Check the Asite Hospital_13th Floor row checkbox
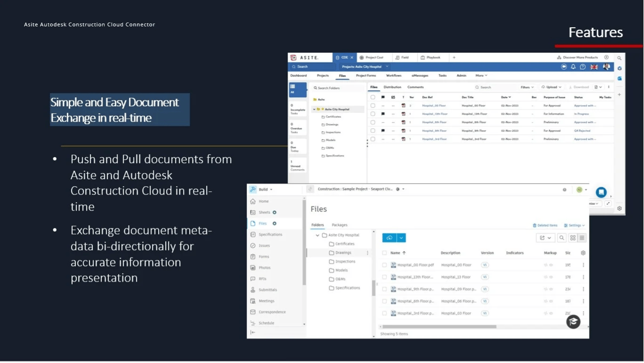This screenshot has width=644, height=363. (x=373, y=114)
